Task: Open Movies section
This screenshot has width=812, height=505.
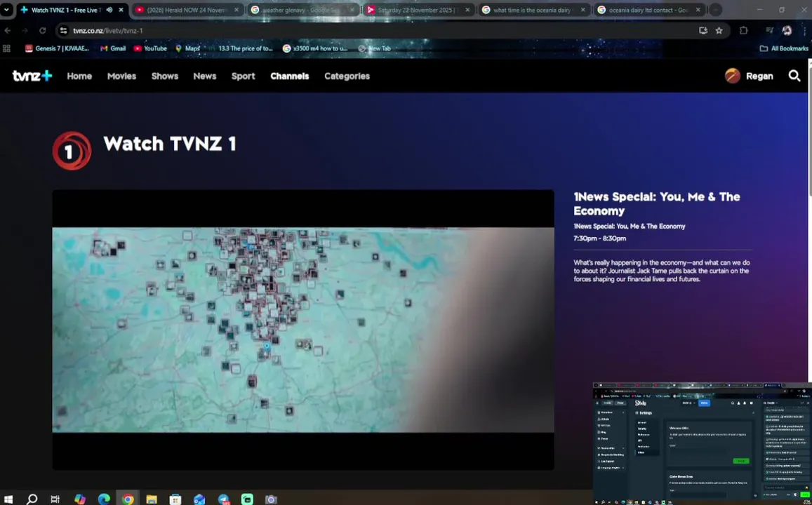Action: tap(121, 76)
